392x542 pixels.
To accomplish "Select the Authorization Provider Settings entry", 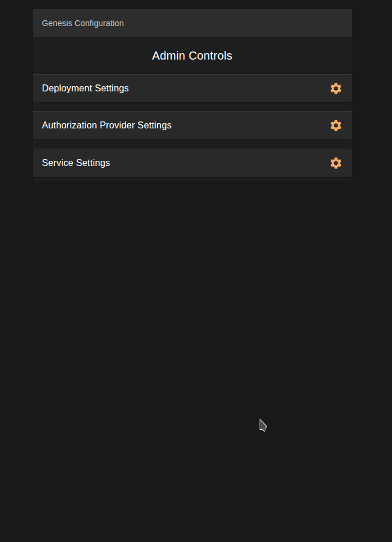I will 106,126.
